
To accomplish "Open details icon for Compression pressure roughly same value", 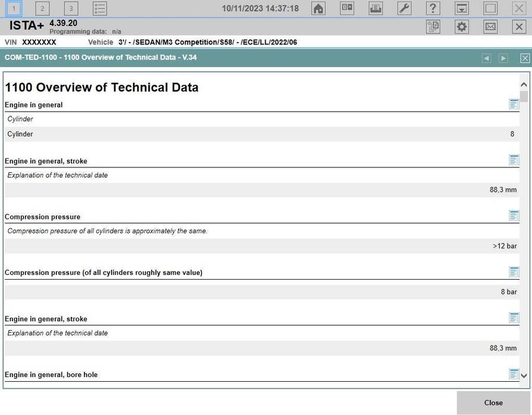I will [x=514, y=272].
